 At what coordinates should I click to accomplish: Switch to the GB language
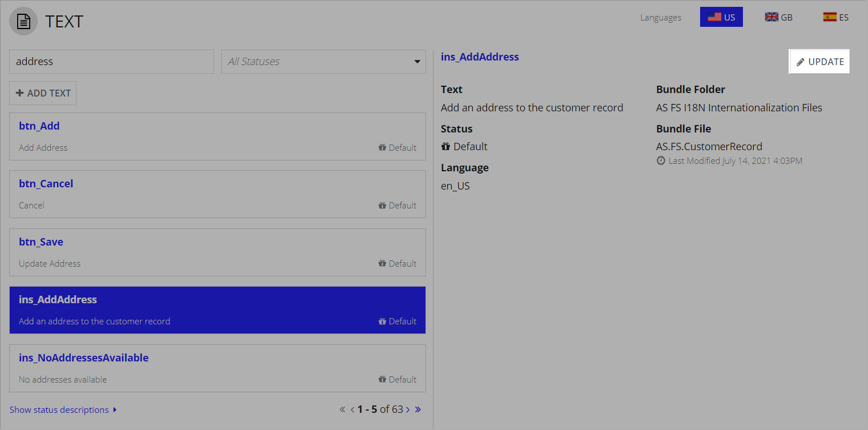pos(779,17)
